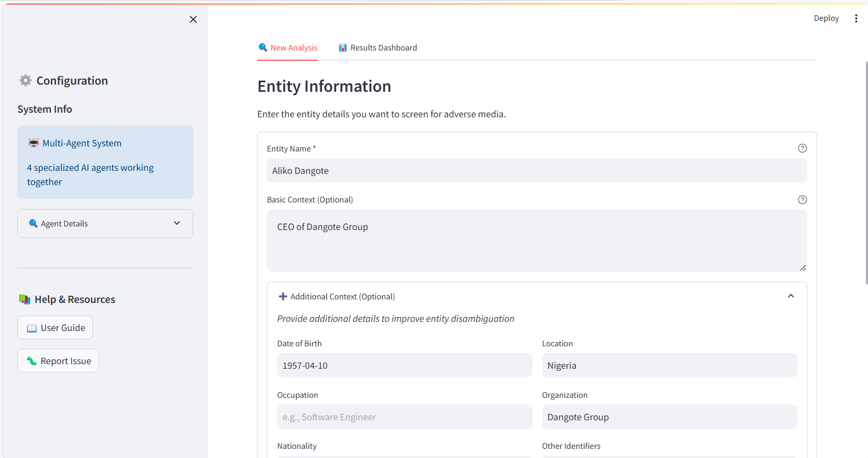This screenshot has width=868, height=458.
Task: Select the New Analysis tab
Action: coord(288,48)
